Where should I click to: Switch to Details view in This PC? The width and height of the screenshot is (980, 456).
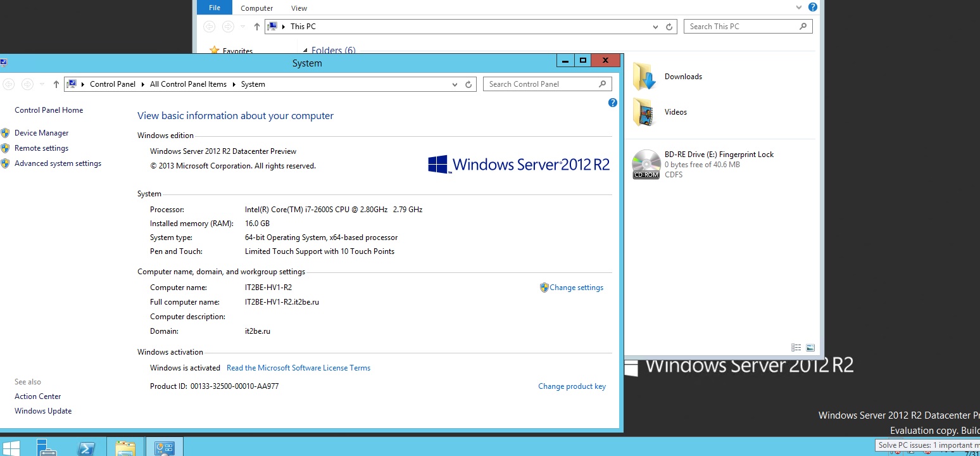[x=796, y=347]
